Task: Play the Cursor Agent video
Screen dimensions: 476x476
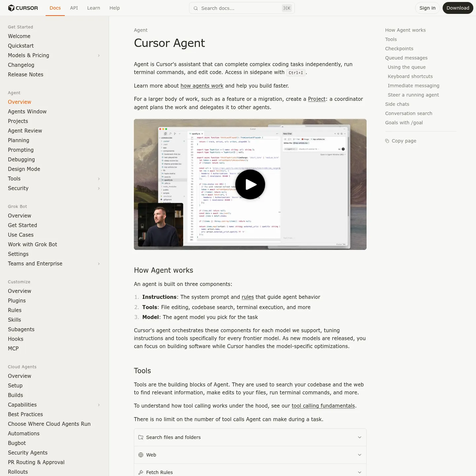Action: 250,184
